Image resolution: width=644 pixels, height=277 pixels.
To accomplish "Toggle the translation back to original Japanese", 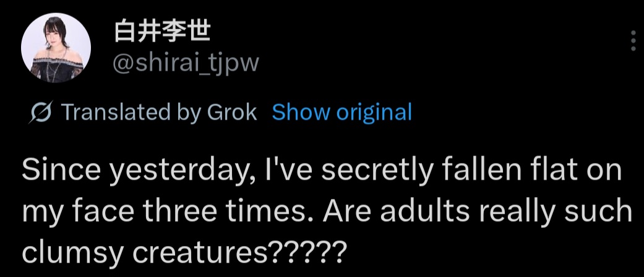I will tap(341, 112).
